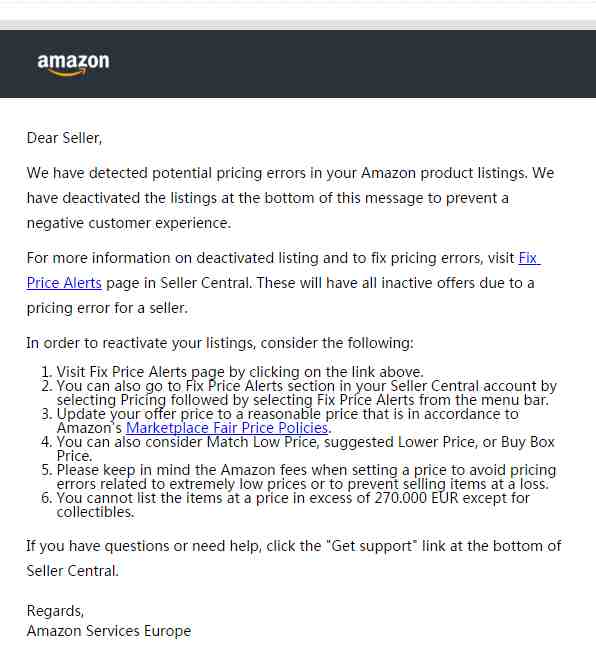Viewport: 596px width, 650px height.
Task: Open the "Price Alerts" underlined link text
Action: [64, 283]
